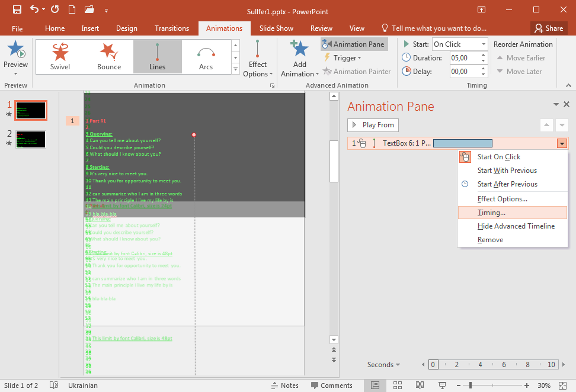Click the Play From button
This screenshot has height=392, width=576.
pos(373,125)
